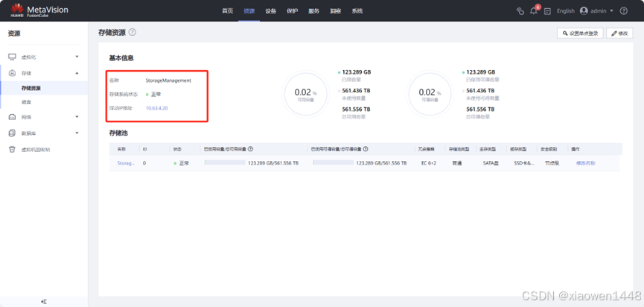Screen dimensions: 644x307
Task: Click the EC 6+2 redundancy cell
Action: (x=428, y=163)
